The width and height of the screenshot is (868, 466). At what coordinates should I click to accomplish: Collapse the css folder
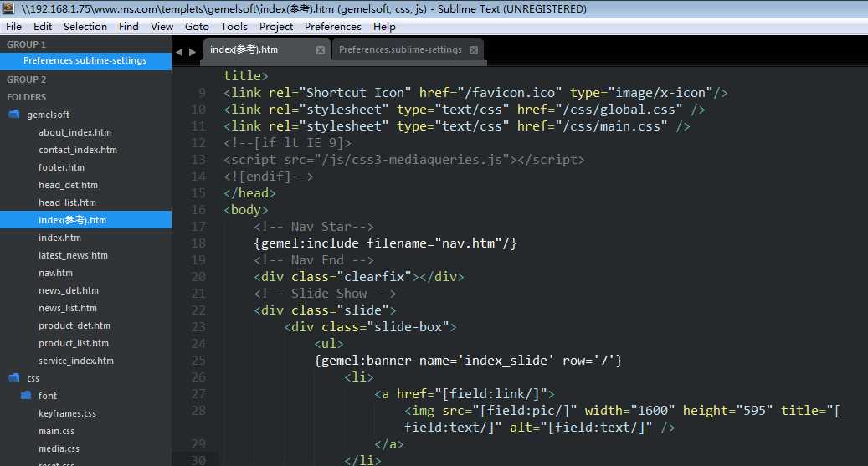tap(33, 378)
